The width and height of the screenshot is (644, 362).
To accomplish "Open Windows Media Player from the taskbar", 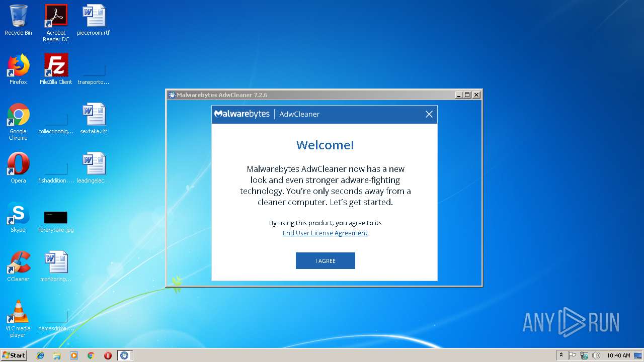I will [x=74, y=355].
